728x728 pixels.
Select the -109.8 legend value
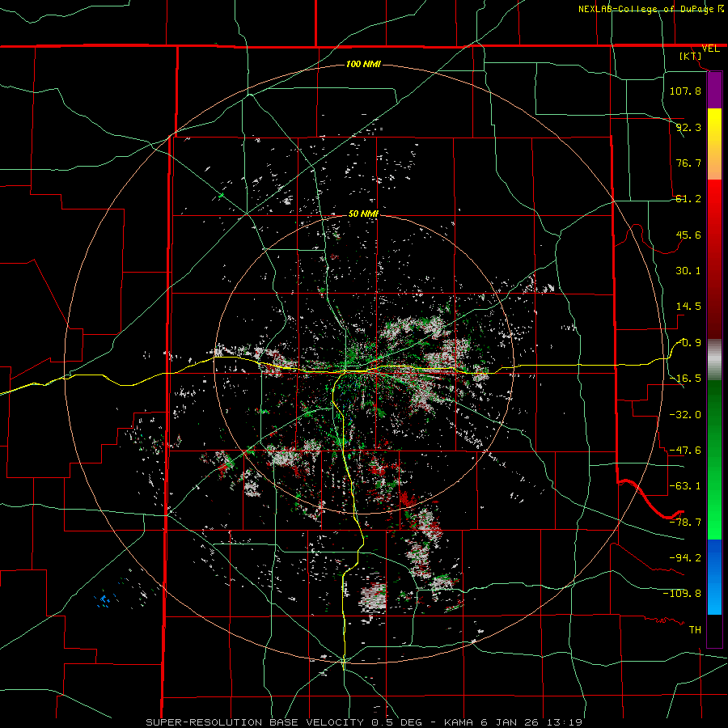682,594
